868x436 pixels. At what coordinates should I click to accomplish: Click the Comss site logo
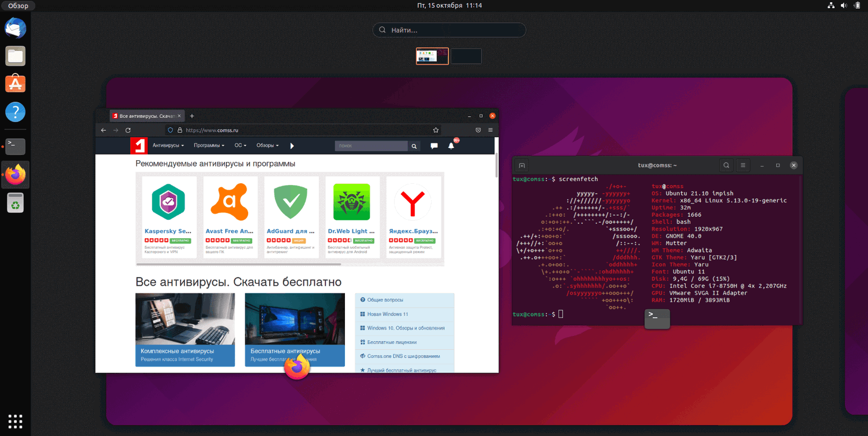[139, 146]
